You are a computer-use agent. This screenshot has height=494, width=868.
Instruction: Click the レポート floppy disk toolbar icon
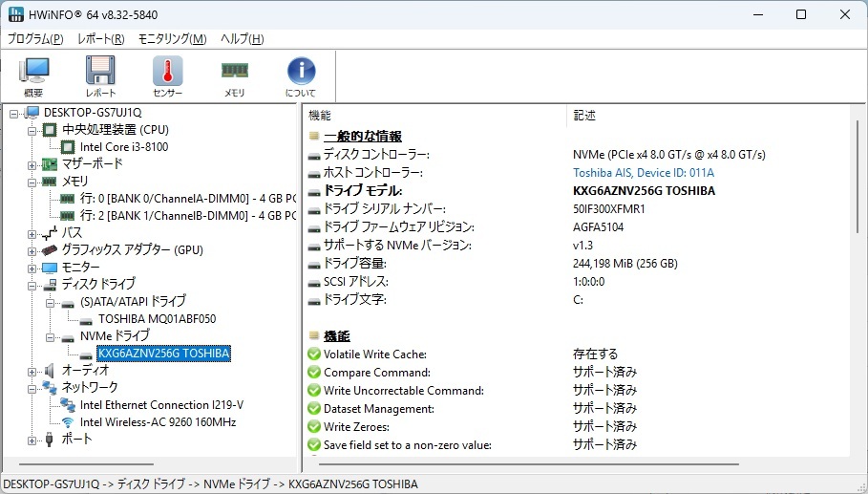pyautogui.click(x=100, y=76)
